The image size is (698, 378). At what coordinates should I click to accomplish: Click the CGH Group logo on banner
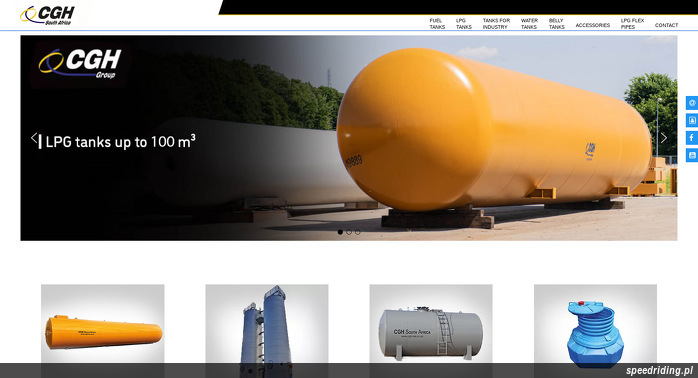80,64
